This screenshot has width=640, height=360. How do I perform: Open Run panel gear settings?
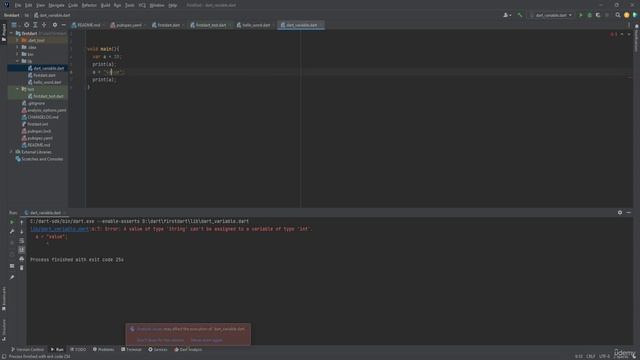(x=620, y=213)
